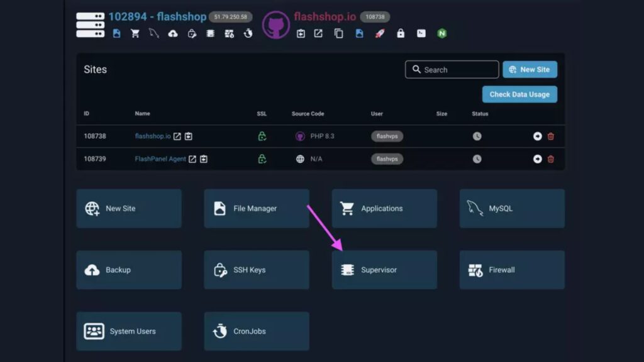The width and height of the screenshot is (644, 362).
Task: Open the terminal console icon
Action: pyautogui.click(x=421, y=33)
